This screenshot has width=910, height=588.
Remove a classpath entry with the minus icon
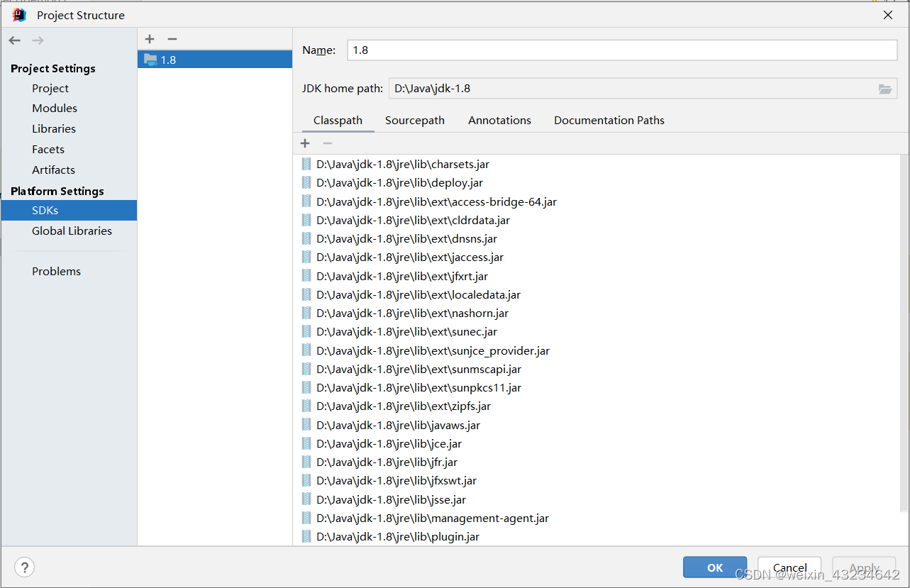pyautogui.click(x=327, y=143)
